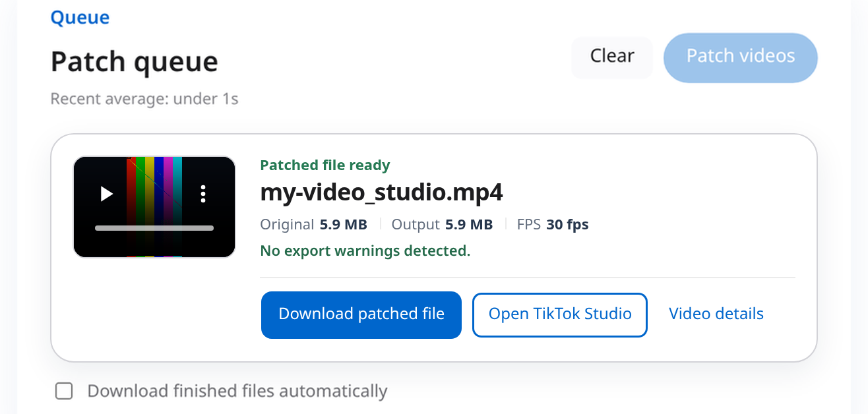Click the color bars video thumbnail
Screen dimensions: 868x414
pyautogui.click(x=154, y=207)
